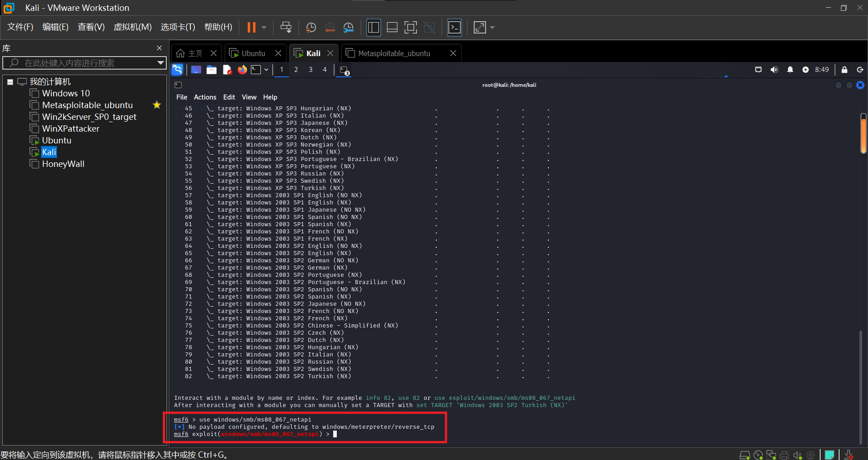This screenshot has height=460, width=868.
Task: Open the 选项卡(T) menu
Action: coord(178,27)
